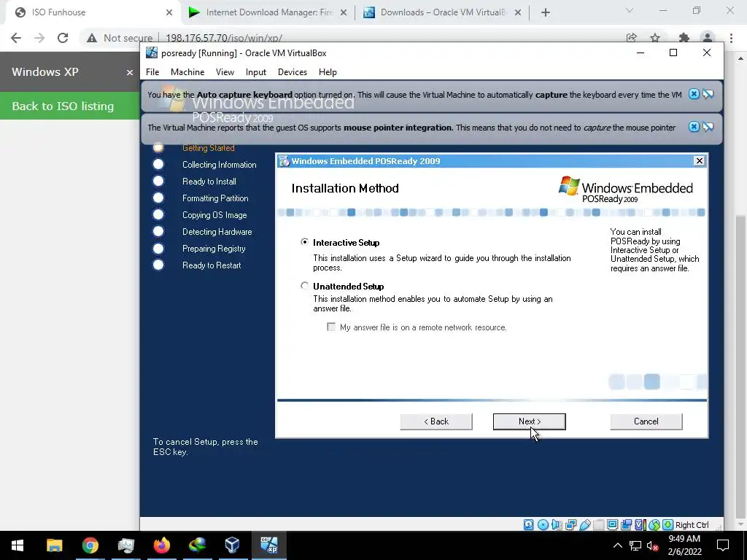Open the File menu in VirtualBox
This screenshot has width=747, height=560.
click(x=152, y=72)
